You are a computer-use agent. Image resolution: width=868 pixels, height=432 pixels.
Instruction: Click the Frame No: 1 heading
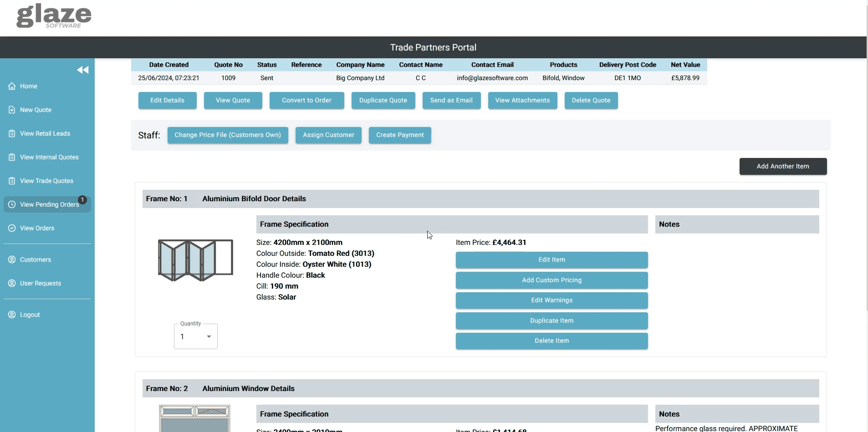(167, 199)
